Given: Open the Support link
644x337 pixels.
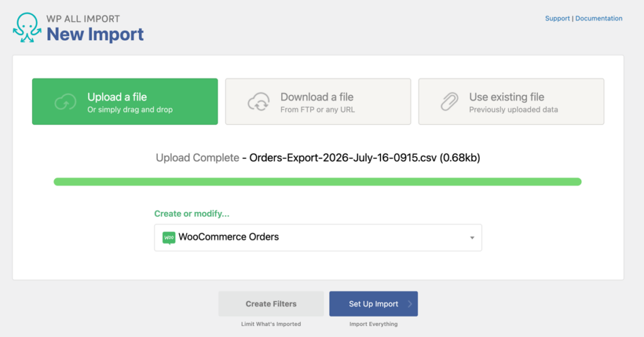Looking at the screenshot, I should tap(557, 18).
